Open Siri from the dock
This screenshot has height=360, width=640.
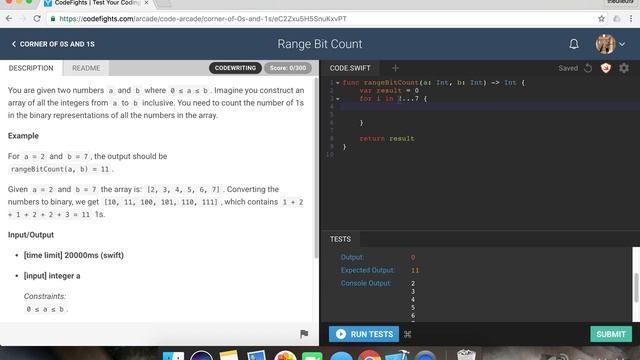(x=201, y=356)
